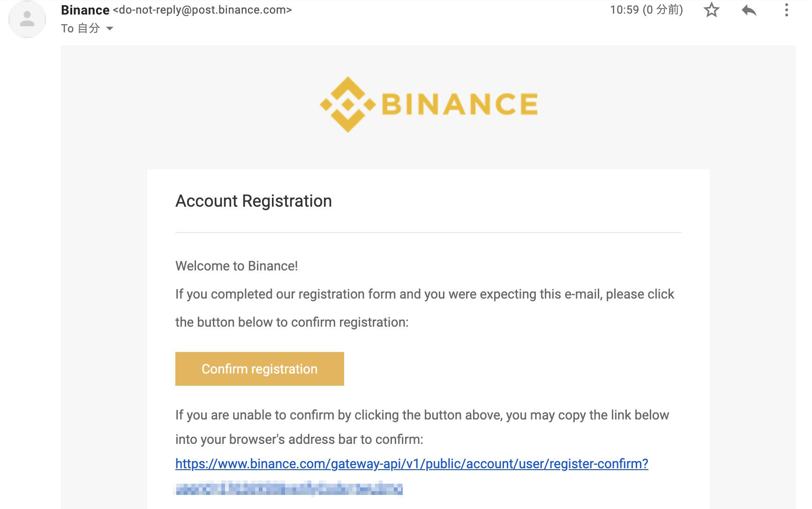Click the 'the button below to confirm registration' line
This screenshot has height=509, width=812.
[x=292, y=322]
